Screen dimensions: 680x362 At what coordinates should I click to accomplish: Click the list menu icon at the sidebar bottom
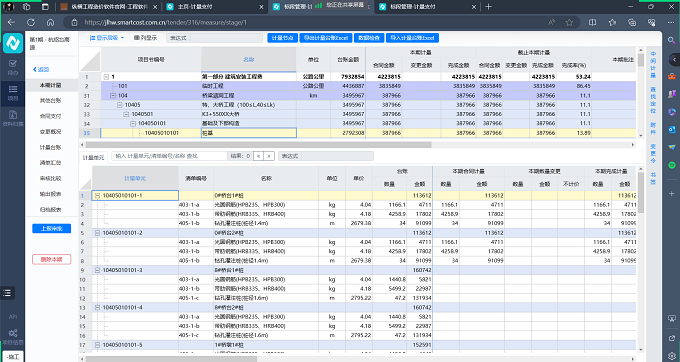(7, 293)
